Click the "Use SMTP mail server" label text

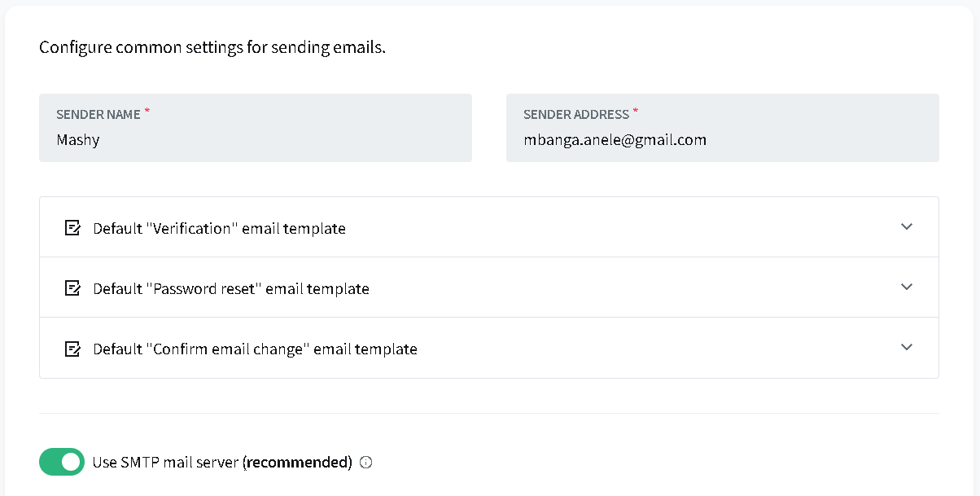[x=166, y=463]
